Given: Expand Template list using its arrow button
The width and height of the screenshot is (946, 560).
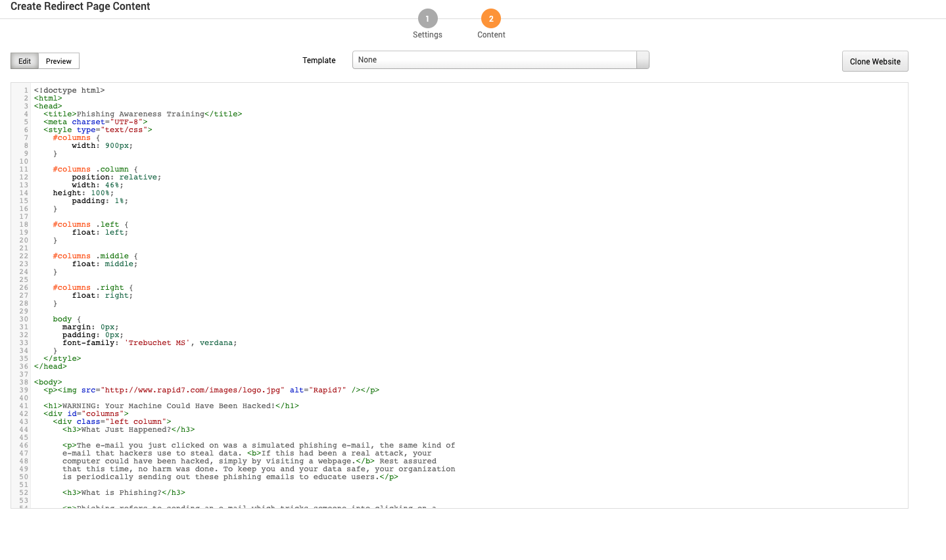Looking at the screenshot, I should 642,60.
